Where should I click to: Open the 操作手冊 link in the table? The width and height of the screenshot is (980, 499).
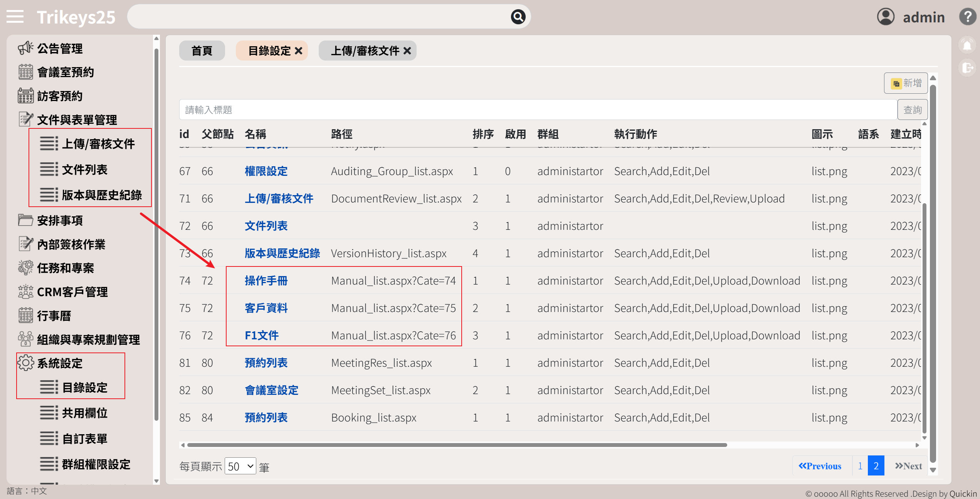[266, 281]
